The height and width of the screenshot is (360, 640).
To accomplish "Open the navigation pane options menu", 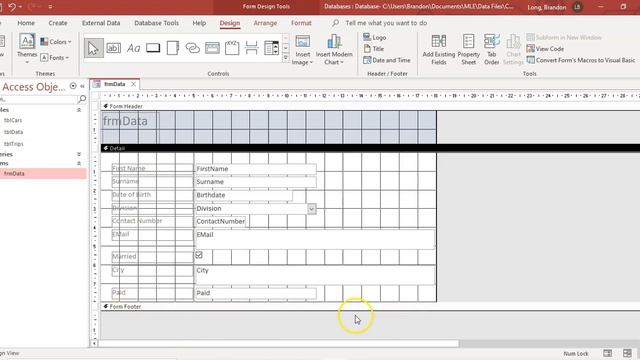I will pyautogui.click(x=73, y=86).
